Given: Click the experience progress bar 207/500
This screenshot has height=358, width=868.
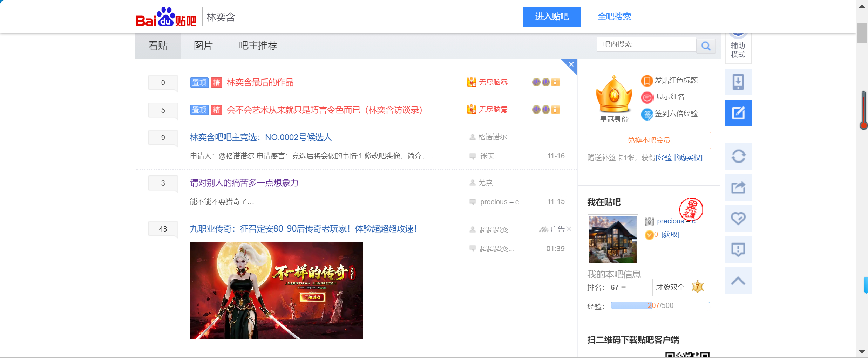Looking at the screenshot, I should click(x=660, y=305).
